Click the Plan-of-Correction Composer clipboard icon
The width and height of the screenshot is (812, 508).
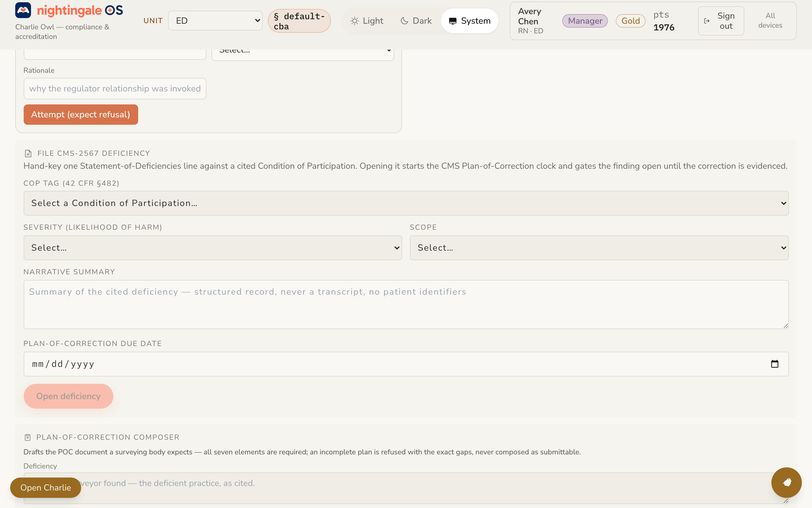coord(28,437)
